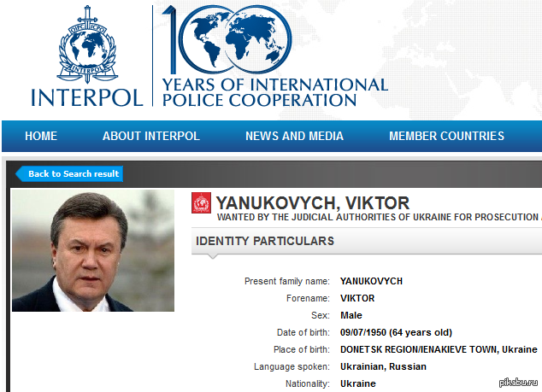Screen dimensions: 542x392
Task: Open the ABOUT INTERPOL menu
Action: [150, 136]
